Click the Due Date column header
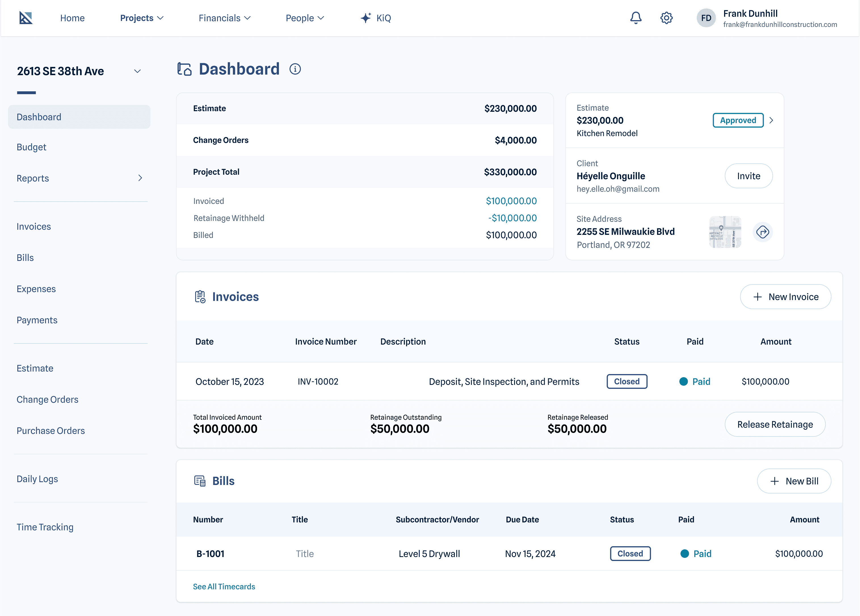This screenshot has width=860, height=616. [522, 520]
